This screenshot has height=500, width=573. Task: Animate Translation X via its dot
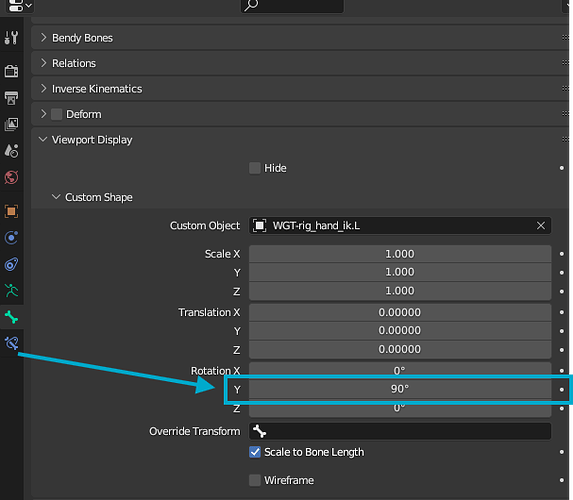click(562, 312)
